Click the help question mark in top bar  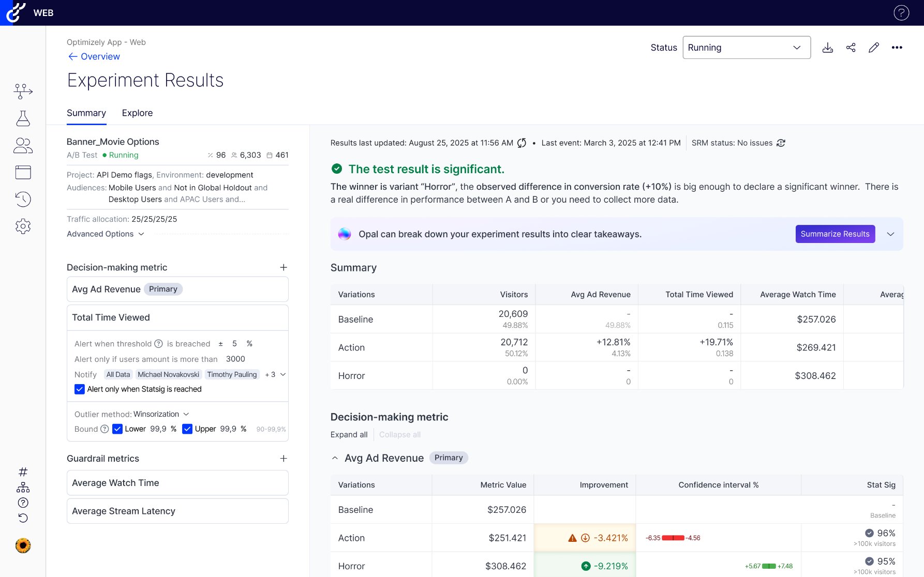coord(901,13)
